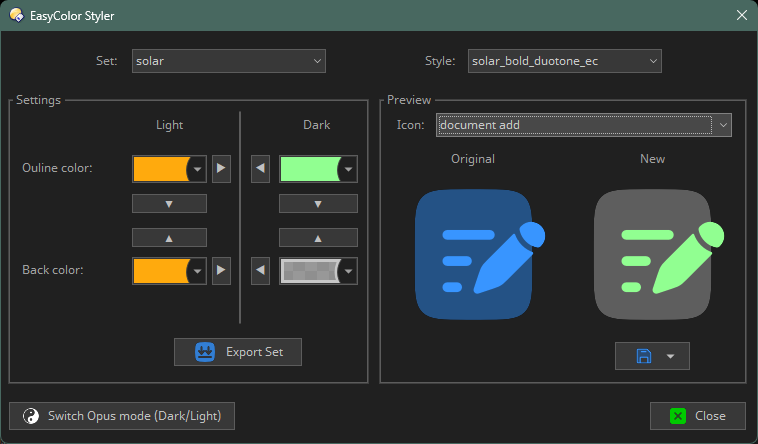Image resolution: width=758 pixels, height=444 pixels.
Task: Click the Light outline orange color swatch
Action: click(161, 169)
